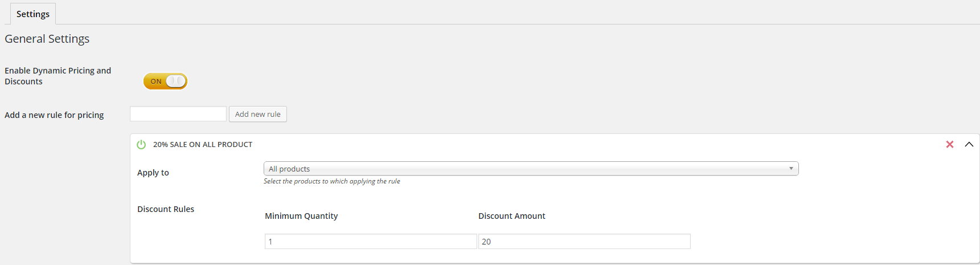Focus the Discount Amount field containing 20

584,242
